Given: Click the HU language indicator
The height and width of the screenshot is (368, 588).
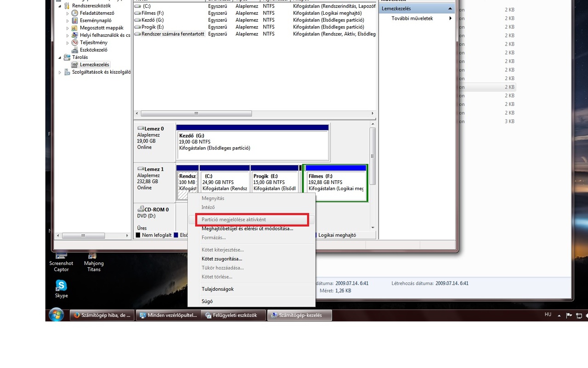Looking at the screenshot, I should point(548,315).
